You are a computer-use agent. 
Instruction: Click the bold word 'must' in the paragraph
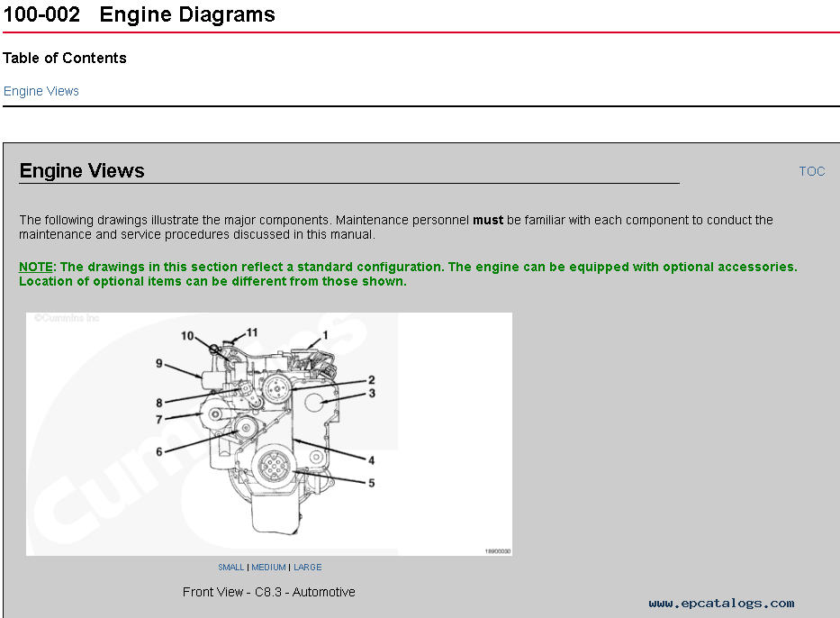tap(487, 220)
